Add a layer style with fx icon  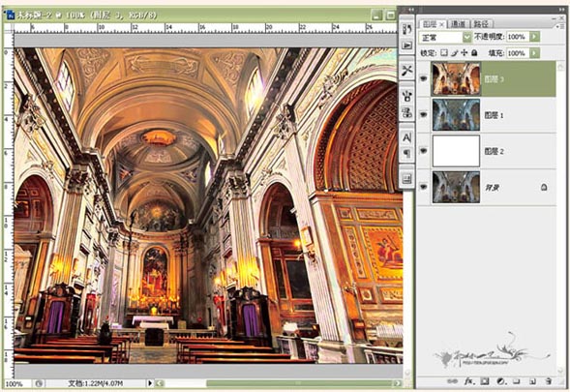pyautogui.click(x=468, y=381)
